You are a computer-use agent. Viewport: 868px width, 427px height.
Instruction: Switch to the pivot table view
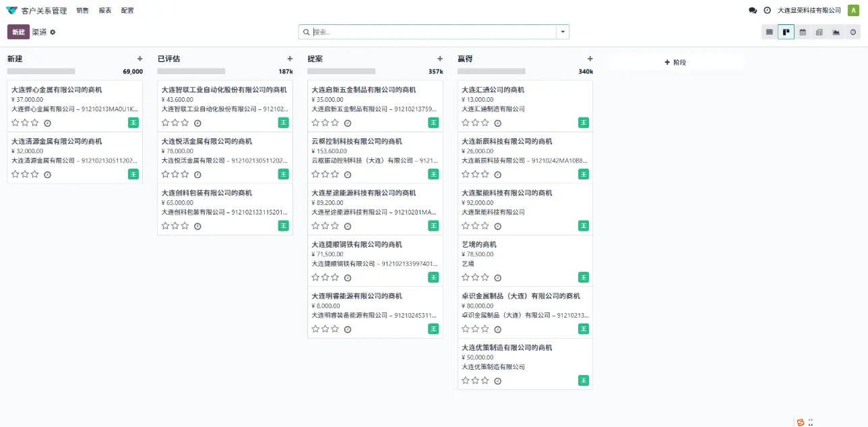[x=819, y=32]
